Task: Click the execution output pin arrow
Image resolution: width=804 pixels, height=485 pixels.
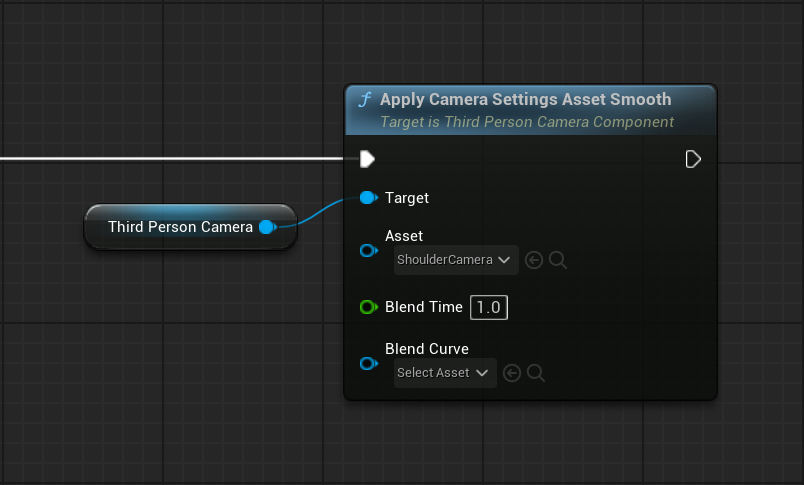Action: [x=693, y=159]
